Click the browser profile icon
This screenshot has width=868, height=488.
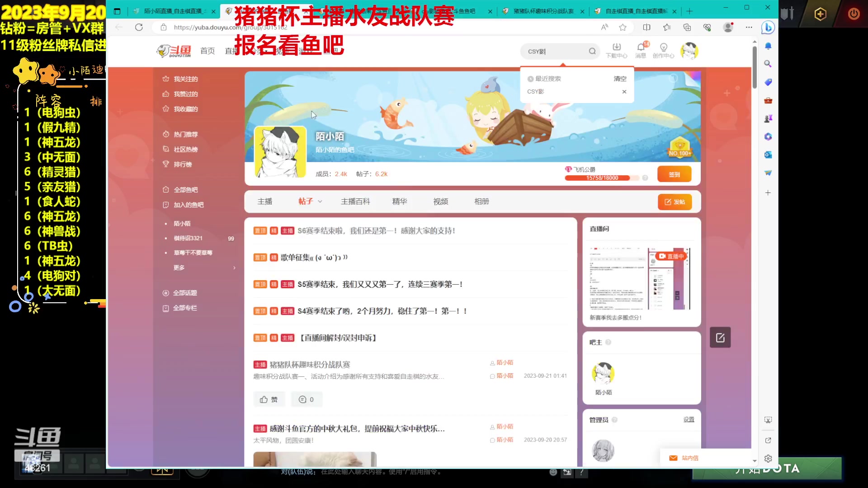point(728,28)
